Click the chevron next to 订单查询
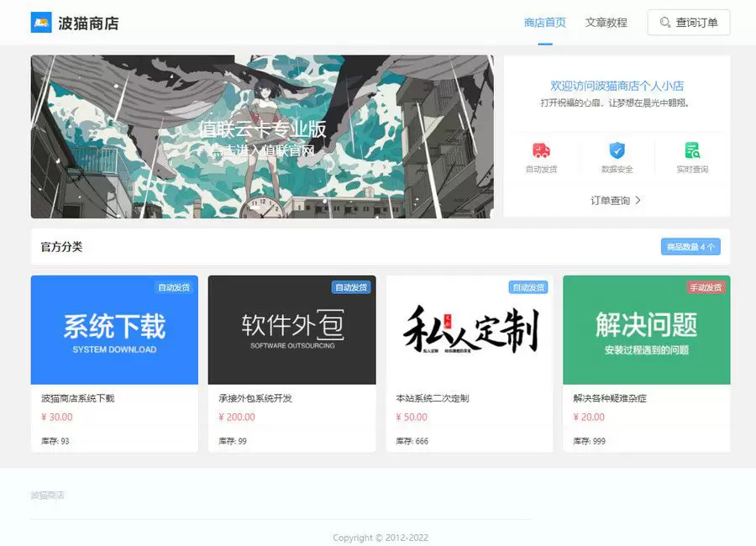 click(638, 200)
